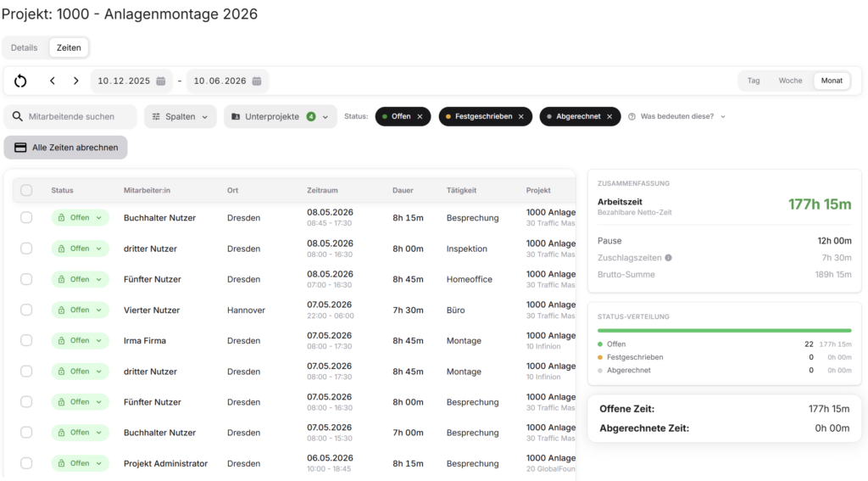The height and width of the screenshot is (481, 868).
Task: Click lock icon in Buchhalter Nutzer 08.05.2026 status
Action: 61,218
